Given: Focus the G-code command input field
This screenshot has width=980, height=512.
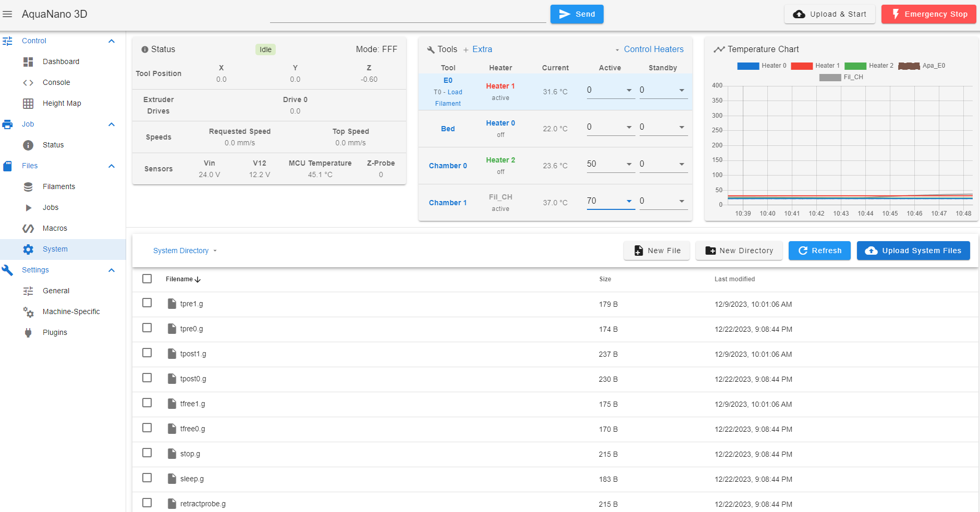Looking at the screenshot, I should tap(408, 14).
